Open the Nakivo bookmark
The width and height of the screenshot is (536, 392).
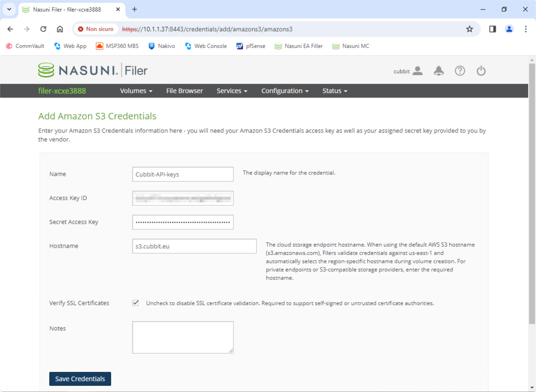[x=161, y=46]
